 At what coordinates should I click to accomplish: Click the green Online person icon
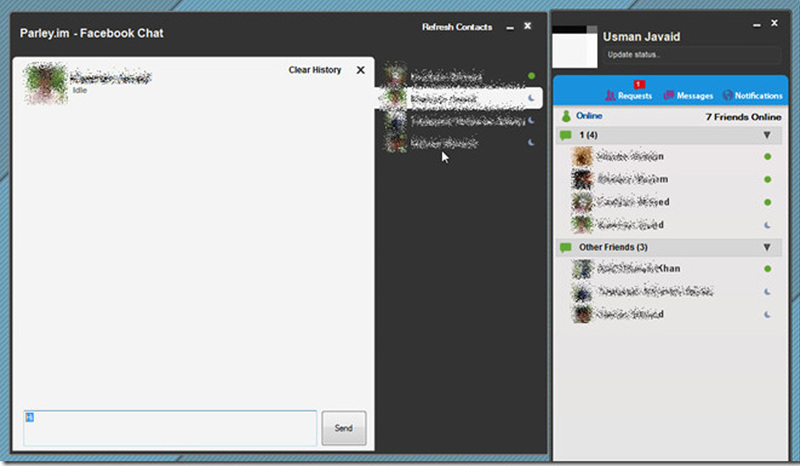(x=566, y=116)
